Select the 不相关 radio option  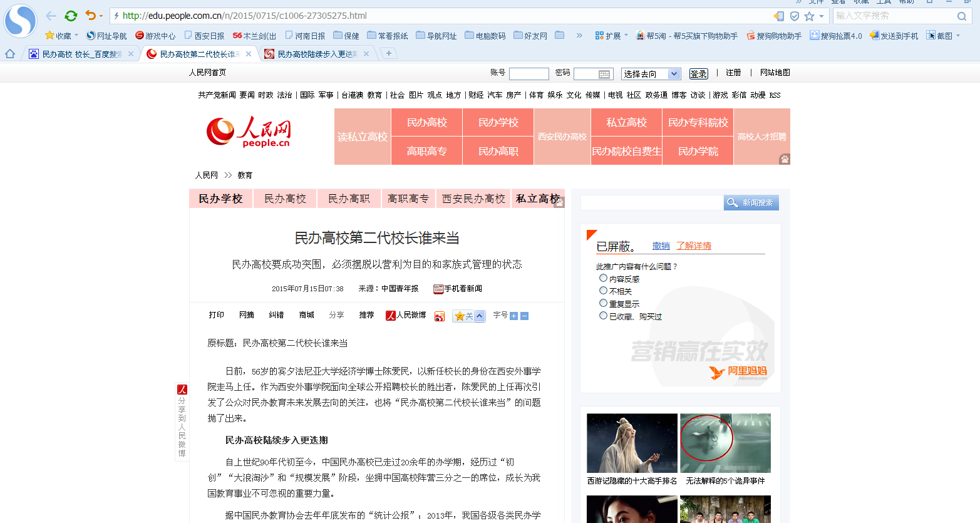[x=603, y=291]
